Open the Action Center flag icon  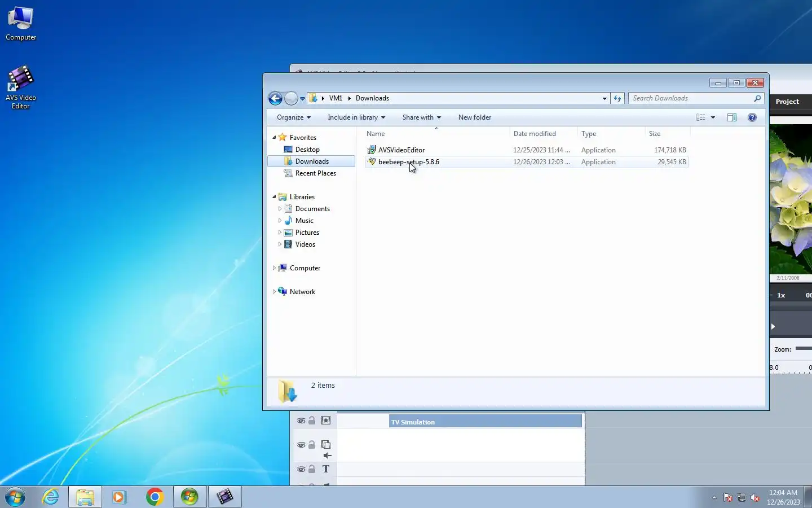pyautogui.click(x=728, y=497)
